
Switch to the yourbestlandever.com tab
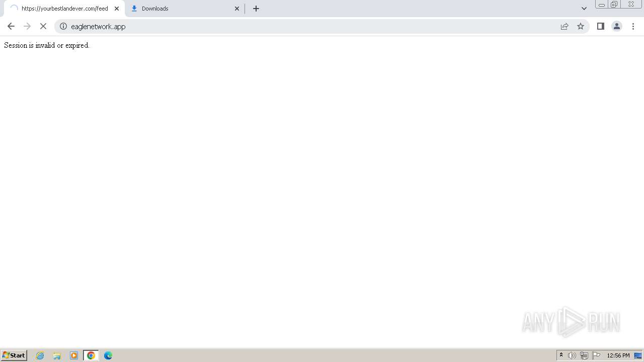point(64,9)
